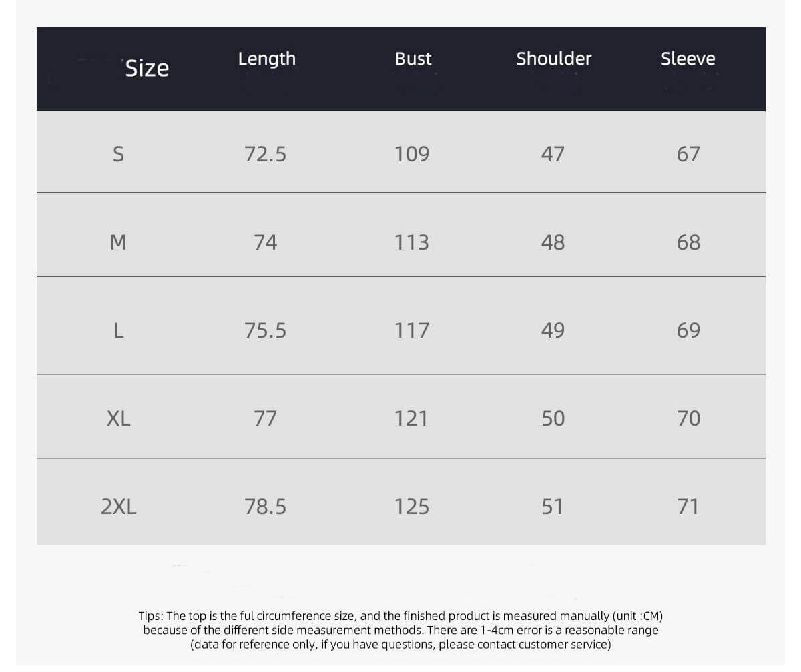Select the L size row label
The width and height of the screenshot is (801, 672).
pos(118,330)
